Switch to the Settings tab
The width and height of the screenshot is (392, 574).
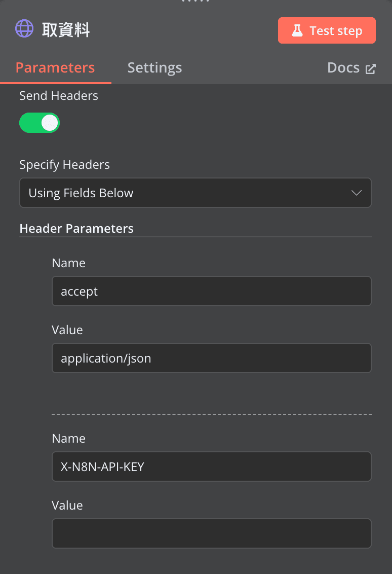click(154, 67)
